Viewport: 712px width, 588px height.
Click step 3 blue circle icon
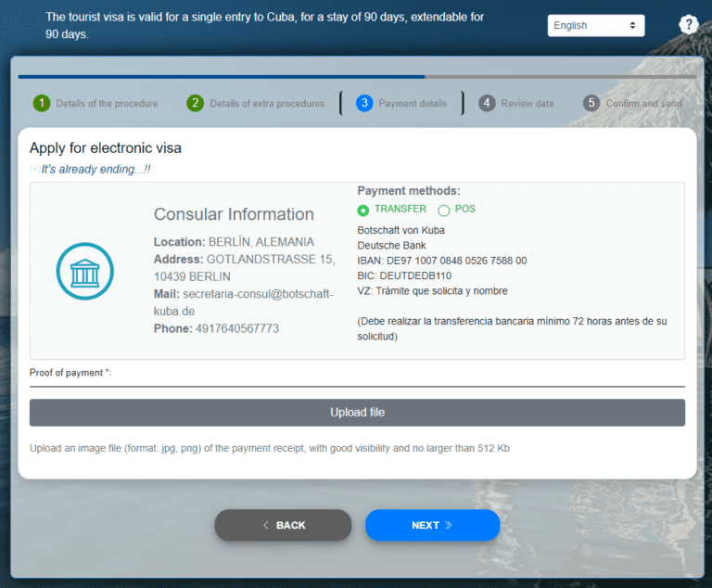click(x=363, y=103)
